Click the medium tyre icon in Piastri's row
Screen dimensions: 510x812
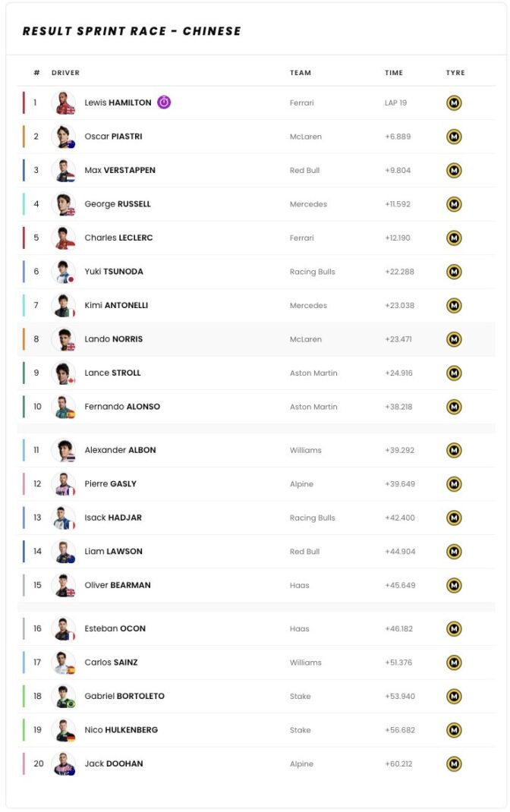454,137
